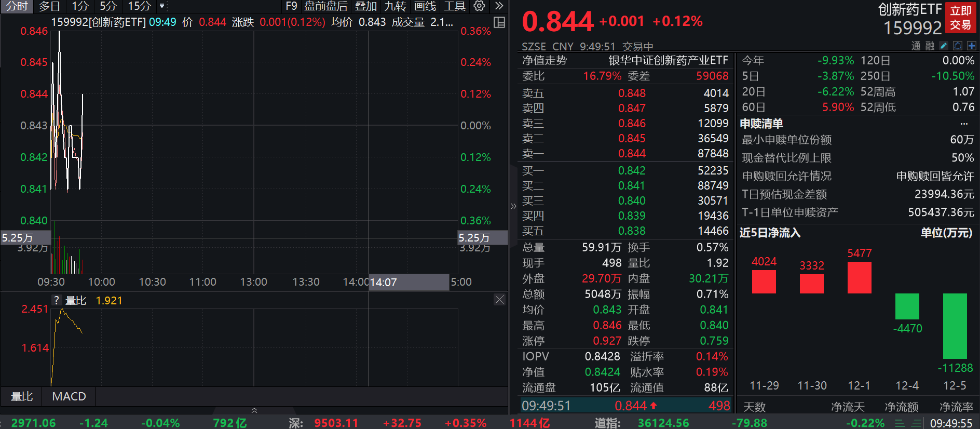Screen dimensions: 980x429
Task: Toggle the chart layout panel icon
Action: [499, 22]
